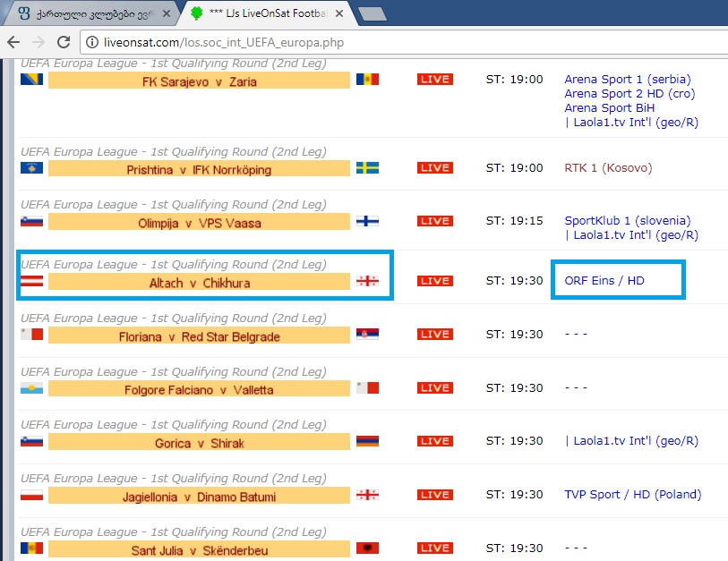Click the Georgia flag beside Chikhura
Image resolution: width=728 pixels, height=561 pixels.
[x=367, y=281]
